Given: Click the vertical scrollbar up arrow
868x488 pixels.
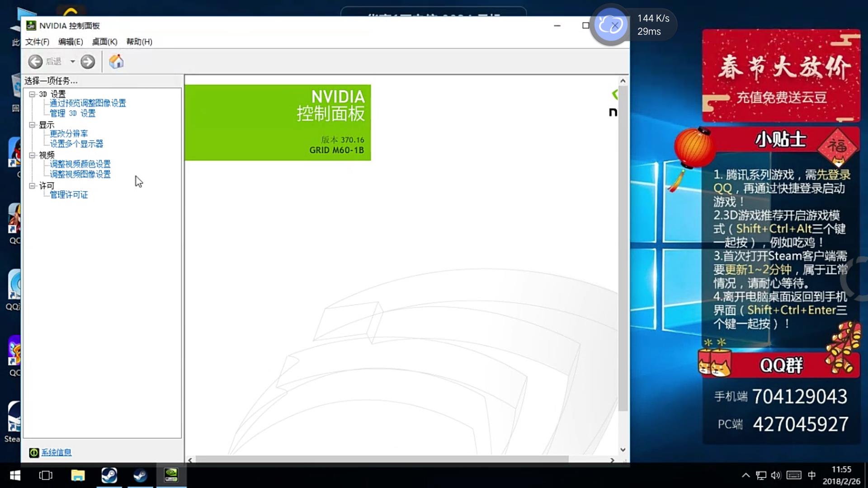Looking at the screenshot, I should pyautogui.click(x=623, y=81).
